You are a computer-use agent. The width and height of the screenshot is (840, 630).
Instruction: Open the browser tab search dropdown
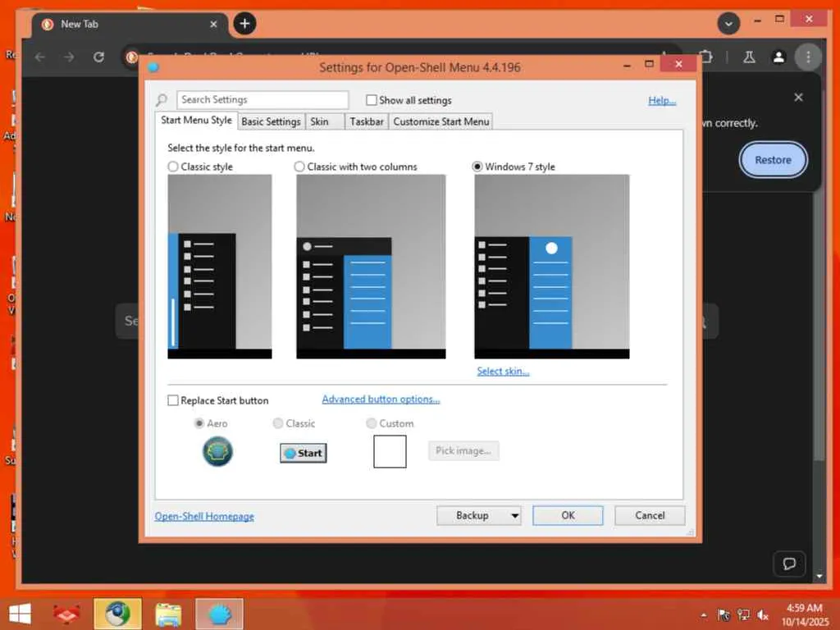pos(728,24)
